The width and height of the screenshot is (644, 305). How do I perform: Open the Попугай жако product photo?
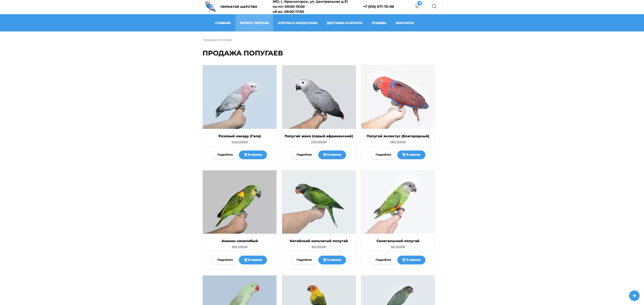319,97
